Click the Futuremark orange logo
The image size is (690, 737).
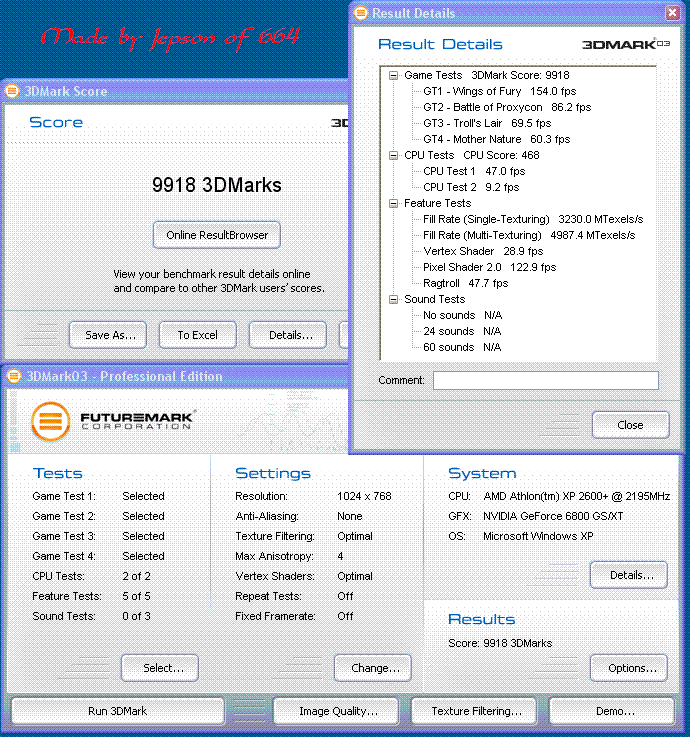51,421
